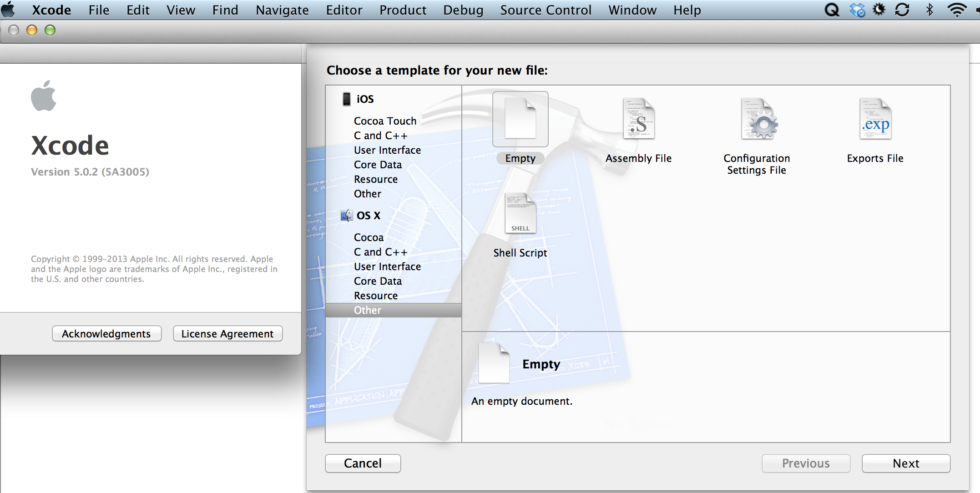980x493 pixels.
Task: Open the Help menu
Action: click(687, 10)
